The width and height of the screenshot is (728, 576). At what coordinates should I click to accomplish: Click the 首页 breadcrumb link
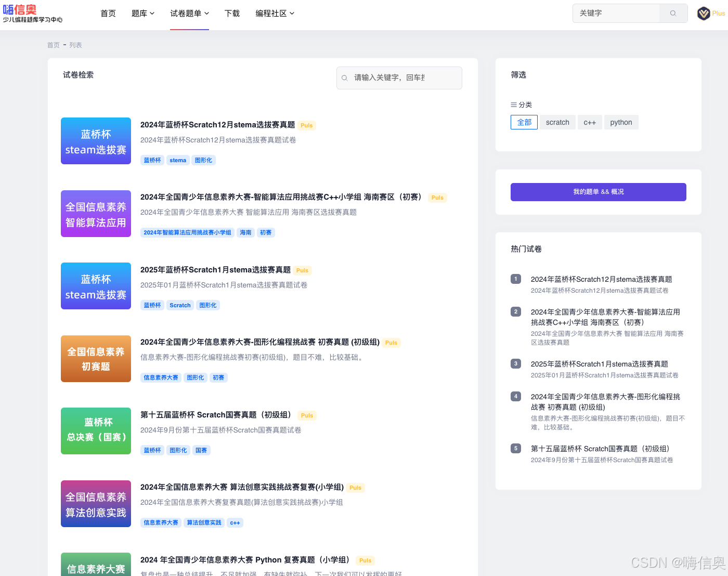click(54, 45)
